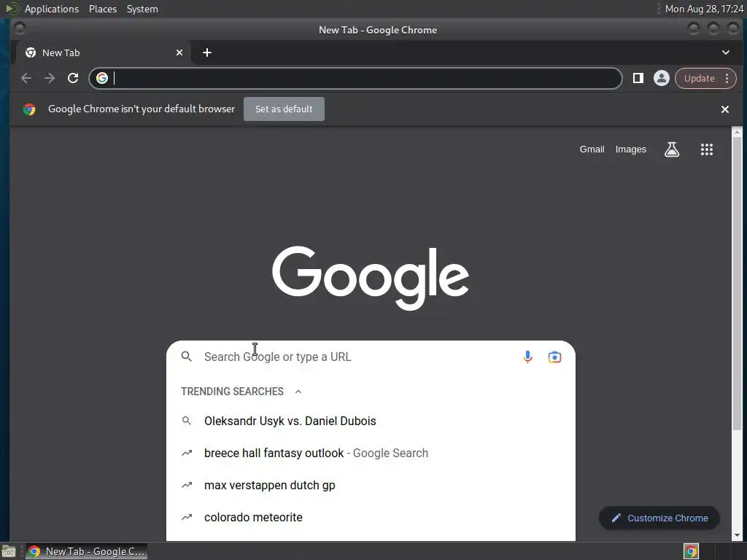Select breece hall fantasy outlook suggestion

371,453
